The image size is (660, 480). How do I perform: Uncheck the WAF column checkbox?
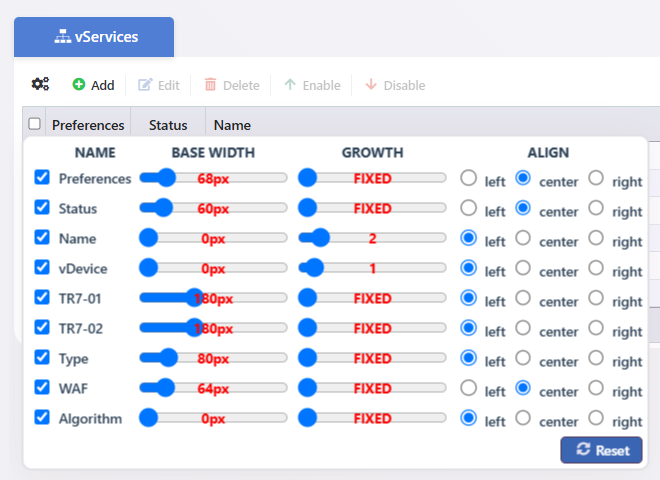pos(42,387)
